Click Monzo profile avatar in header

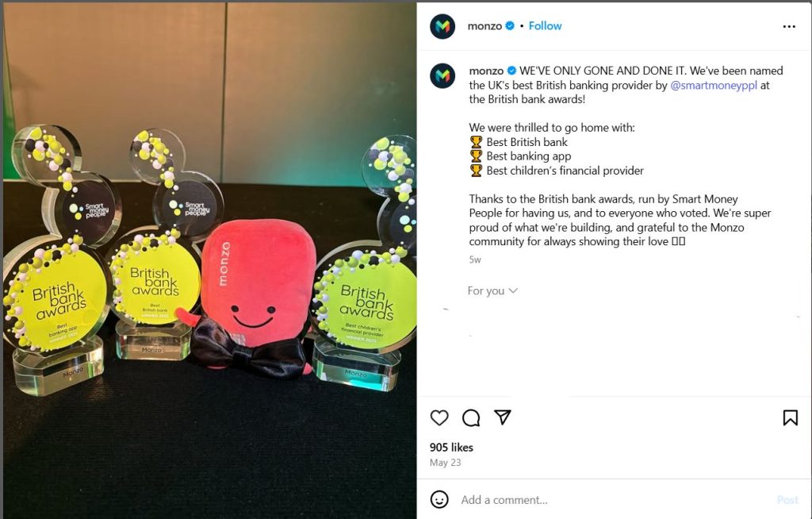tap(442, 26)
